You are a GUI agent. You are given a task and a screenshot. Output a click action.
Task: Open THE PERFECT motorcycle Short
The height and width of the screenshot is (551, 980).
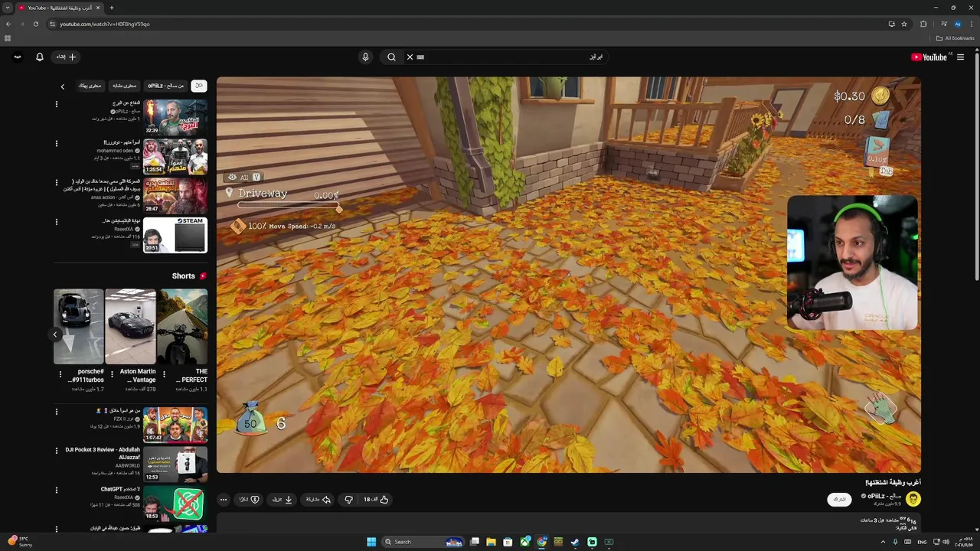click(182, 326)
